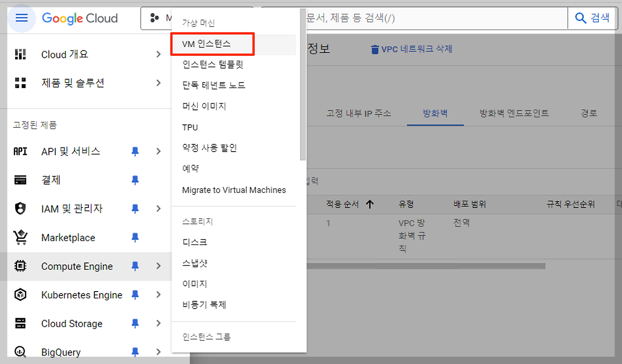This screenshot has width=622, height=364.
Task: Click the Cloud Storage icon
Action: 20,324
